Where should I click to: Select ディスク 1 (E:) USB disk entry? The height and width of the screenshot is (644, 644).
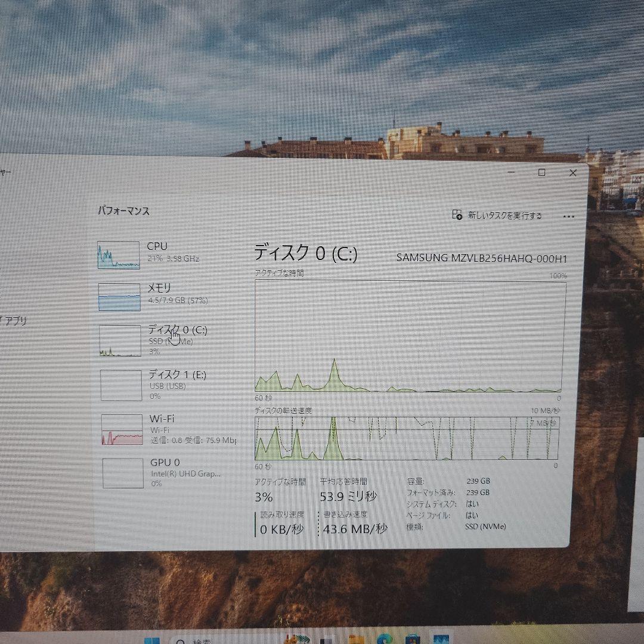pyautogui.click(x=177, y=376)
